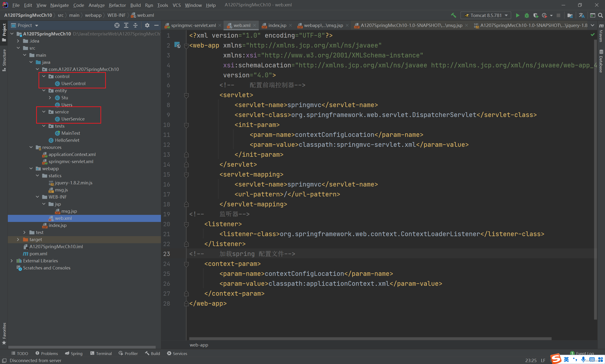This screenshot has height=364, width=605.
Task: Run the Tomcat configuration with the green play icon
Action: pyautogui.click(x=518, y=15)
